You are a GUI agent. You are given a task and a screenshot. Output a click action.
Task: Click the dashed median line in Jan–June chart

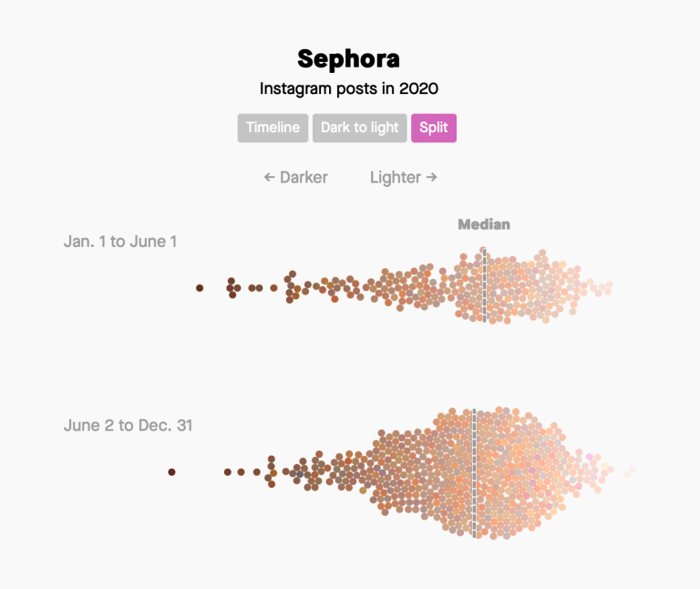tap(484, 292)
